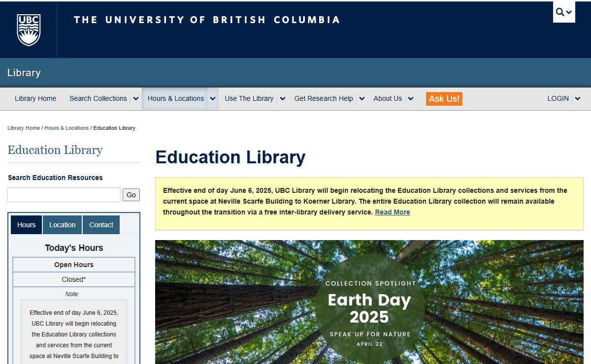Viewport: 591px width, 364px height.
Task: Click the Today's Hours heading
Action: [74, 248]
